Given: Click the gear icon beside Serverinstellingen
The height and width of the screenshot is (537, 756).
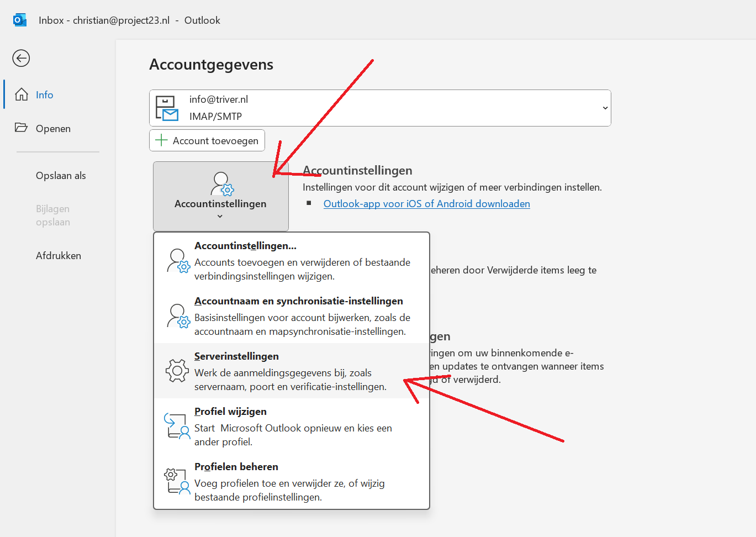Looking at the screenshot, I should (x=177, y=371).
